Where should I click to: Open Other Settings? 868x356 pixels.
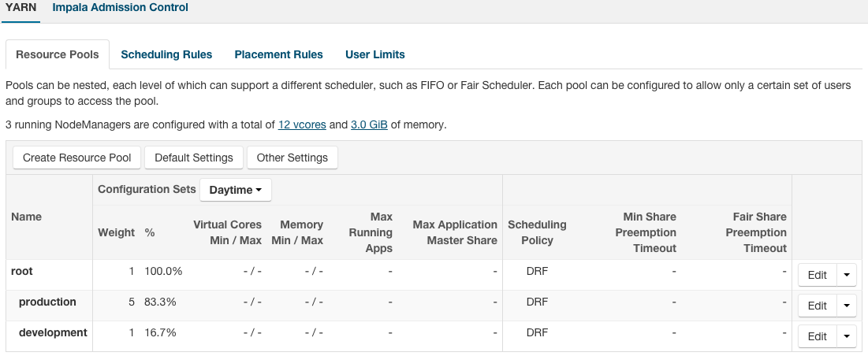pyautogui.click(x=292, y=158)
